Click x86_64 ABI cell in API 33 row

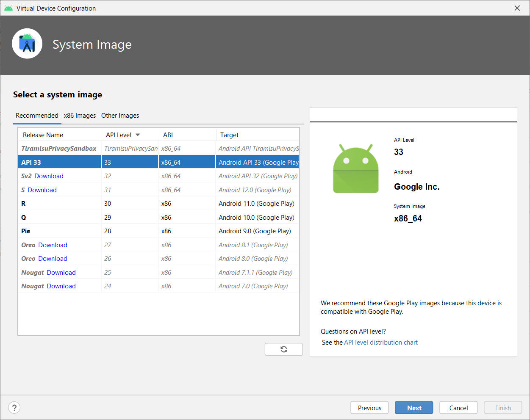[x=187, y=162]
